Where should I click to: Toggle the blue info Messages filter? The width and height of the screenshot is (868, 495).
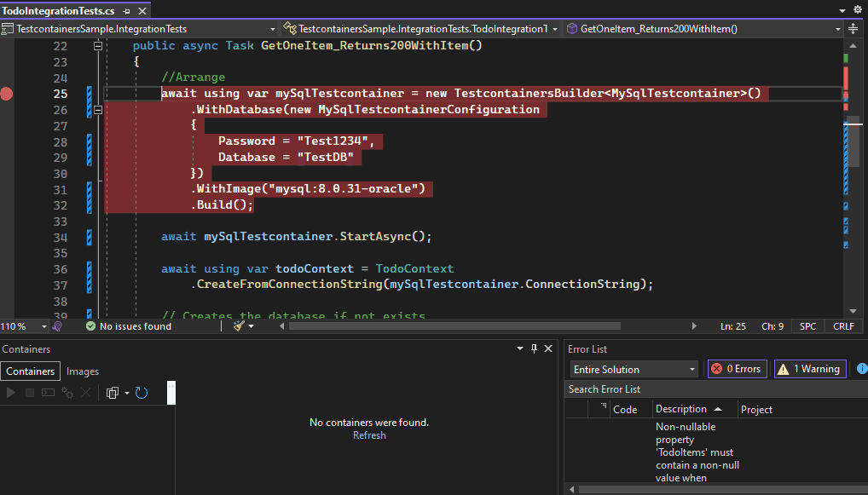click(x=861, y=369)
